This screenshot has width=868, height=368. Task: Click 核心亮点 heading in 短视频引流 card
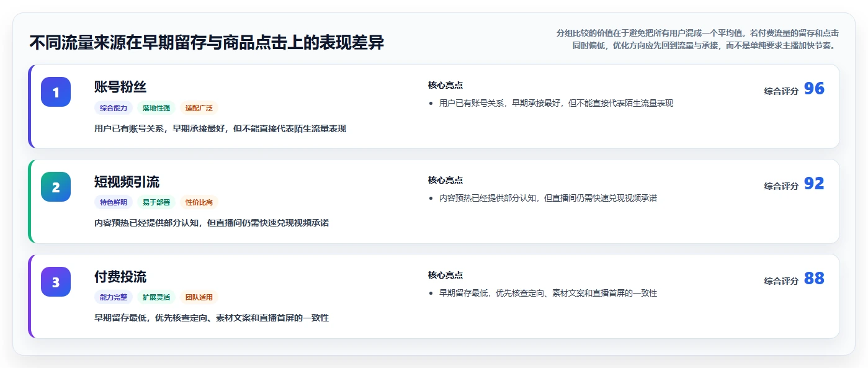(445, 180)
